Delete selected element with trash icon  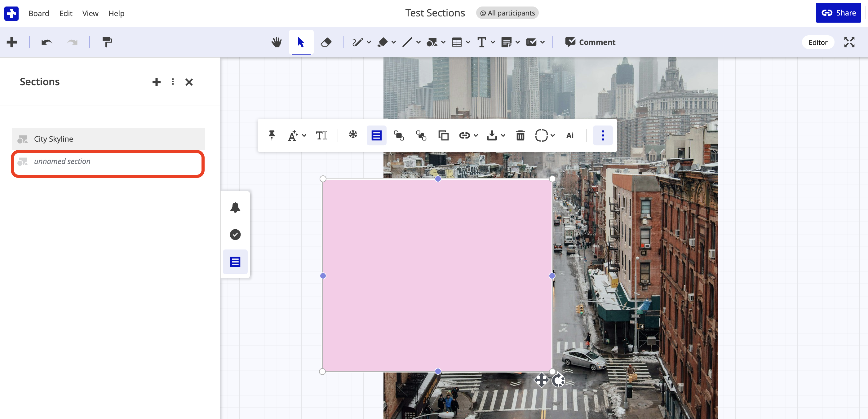(520, 135)
